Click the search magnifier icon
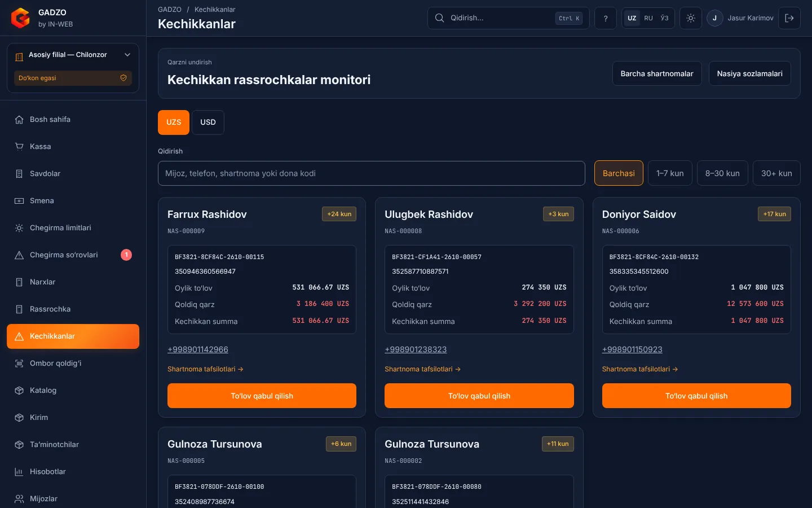This screenshot has width=812, height=508. point(439,18)
